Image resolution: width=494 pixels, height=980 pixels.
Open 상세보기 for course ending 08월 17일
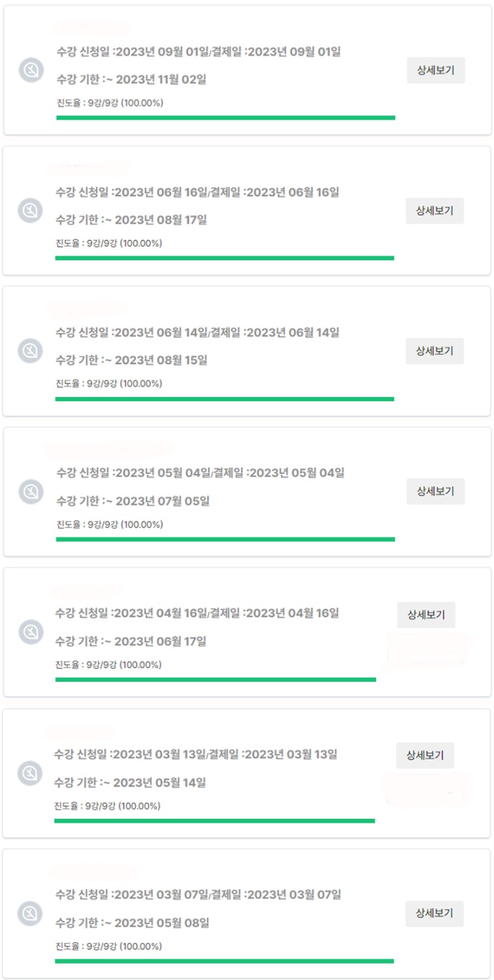(434, 211)
